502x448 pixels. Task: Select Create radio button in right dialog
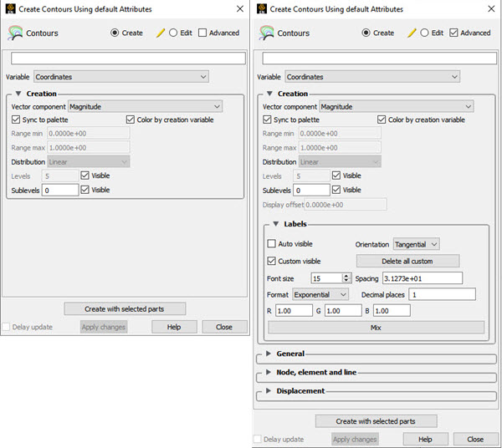click(x=366, y=33)
